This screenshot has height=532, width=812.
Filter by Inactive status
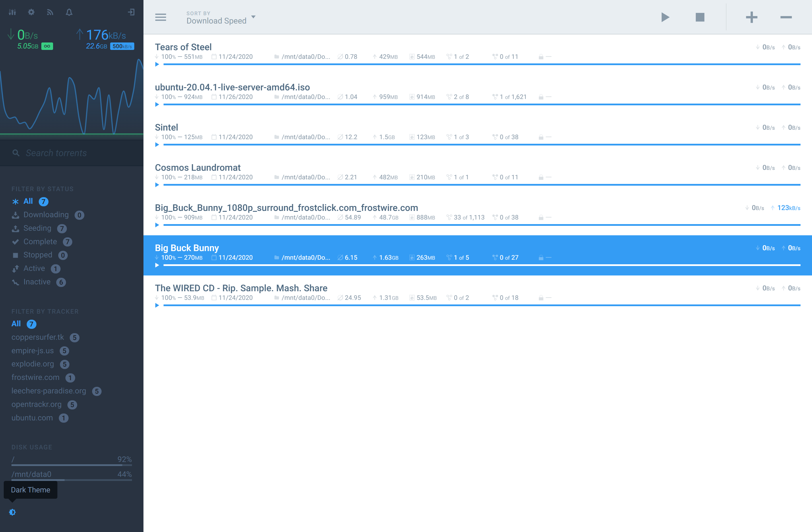[37, 282]
